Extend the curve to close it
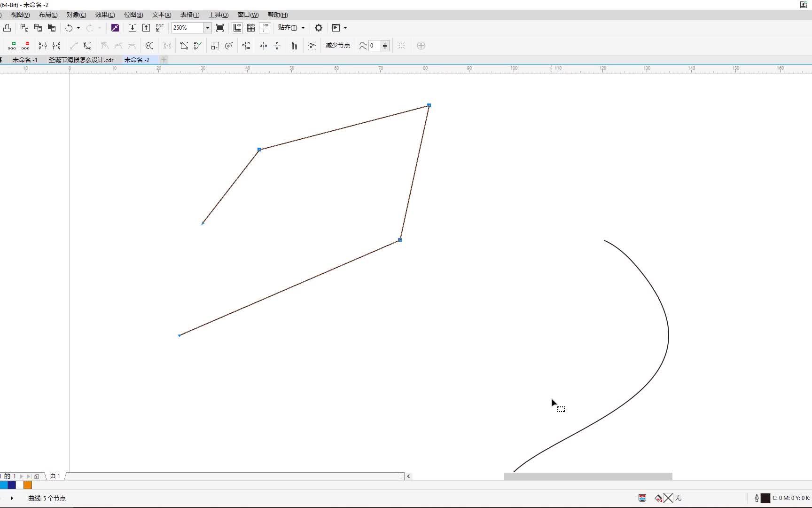The height and width of the screenshot is (508, 812). tap(184, 46)
